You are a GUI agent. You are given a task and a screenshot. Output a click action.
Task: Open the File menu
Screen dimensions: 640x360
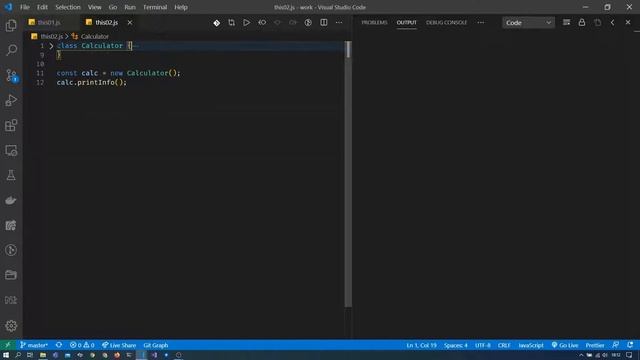tap(24, 7)
